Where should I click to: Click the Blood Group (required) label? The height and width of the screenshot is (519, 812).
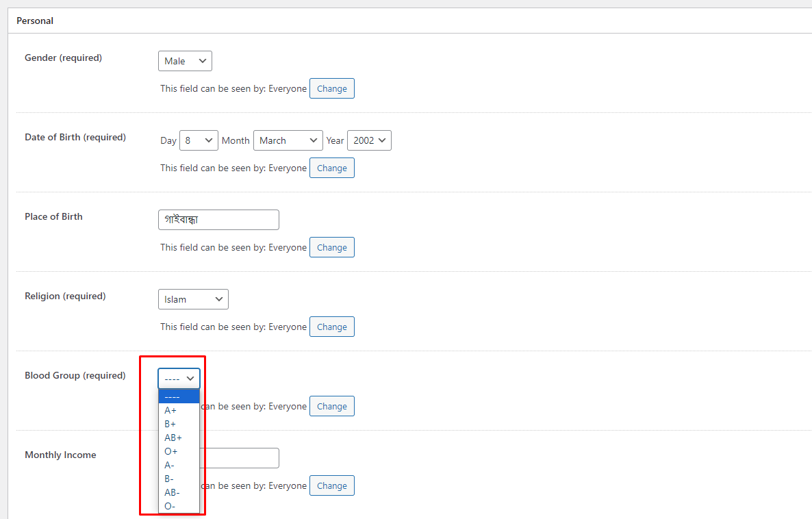pyautogui.click(x=75, y=375)
